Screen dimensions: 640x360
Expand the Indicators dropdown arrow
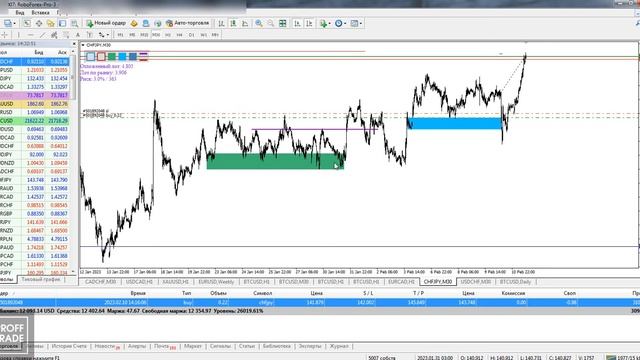coord(329,23)
